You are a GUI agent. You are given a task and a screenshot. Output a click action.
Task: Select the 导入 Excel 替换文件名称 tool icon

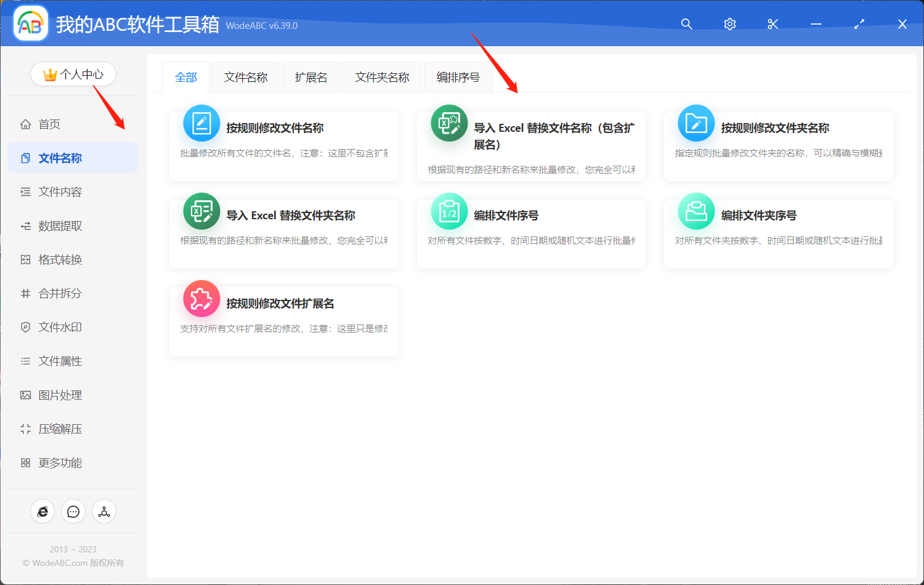click(x=449, y=123)
